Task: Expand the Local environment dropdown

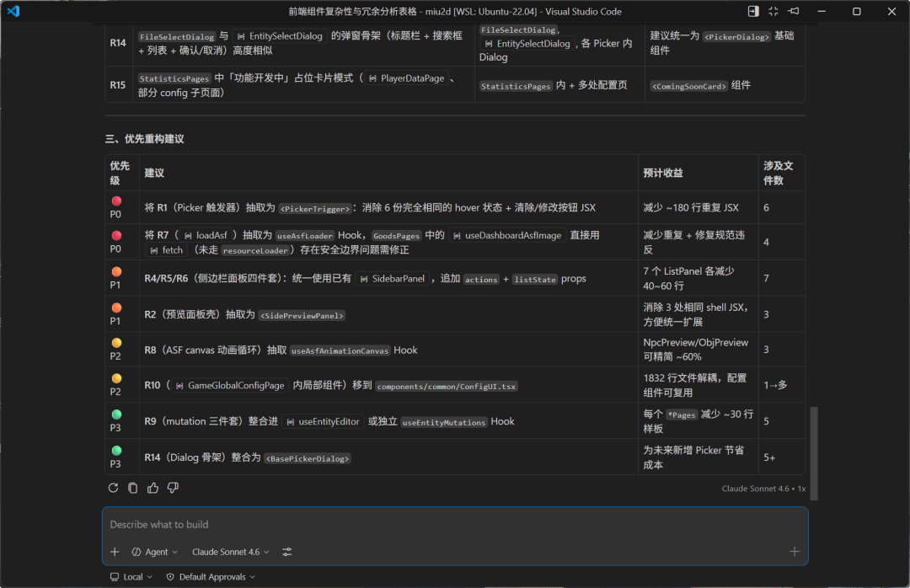Action: click(132, 576)
